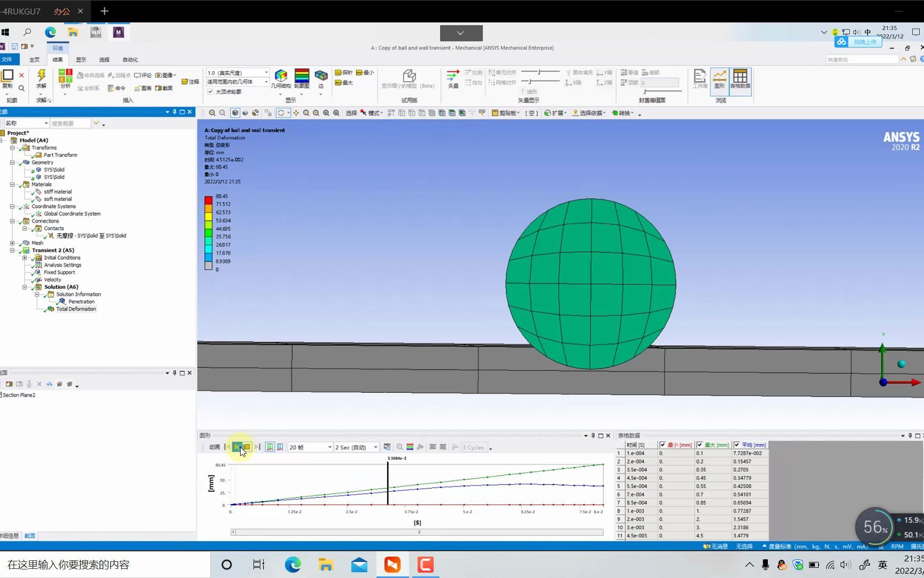The image size is (924, 578).
Task: Select the soft material tree item
Action: [x=57, y=199]
